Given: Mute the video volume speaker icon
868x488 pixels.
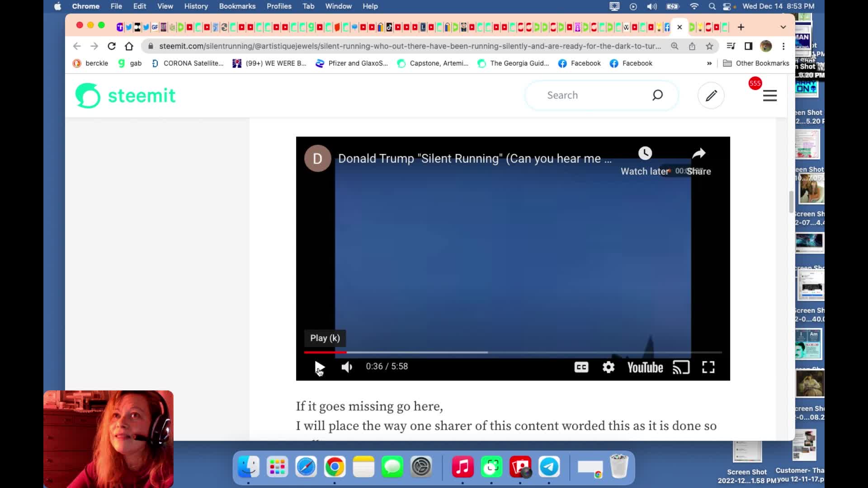Looking at the screenshot, I should click(347, 367).
